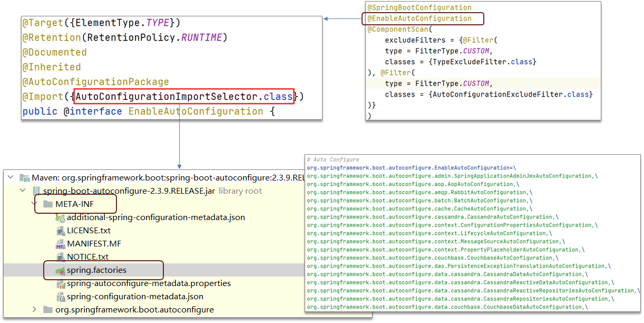
Task: Click the CassandraReactiveDataAutoConfiguration entry
Action: [x=461, y=282]
